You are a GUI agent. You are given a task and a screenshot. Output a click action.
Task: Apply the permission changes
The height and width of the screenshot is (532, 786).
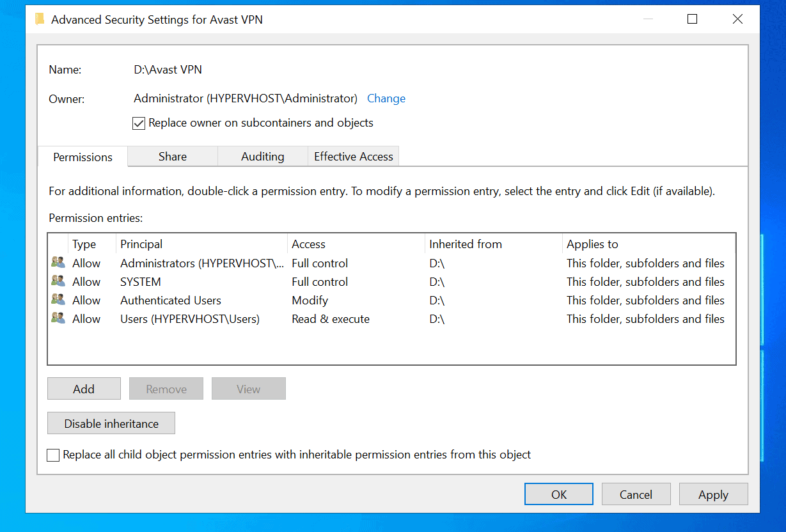pos(713,494)
